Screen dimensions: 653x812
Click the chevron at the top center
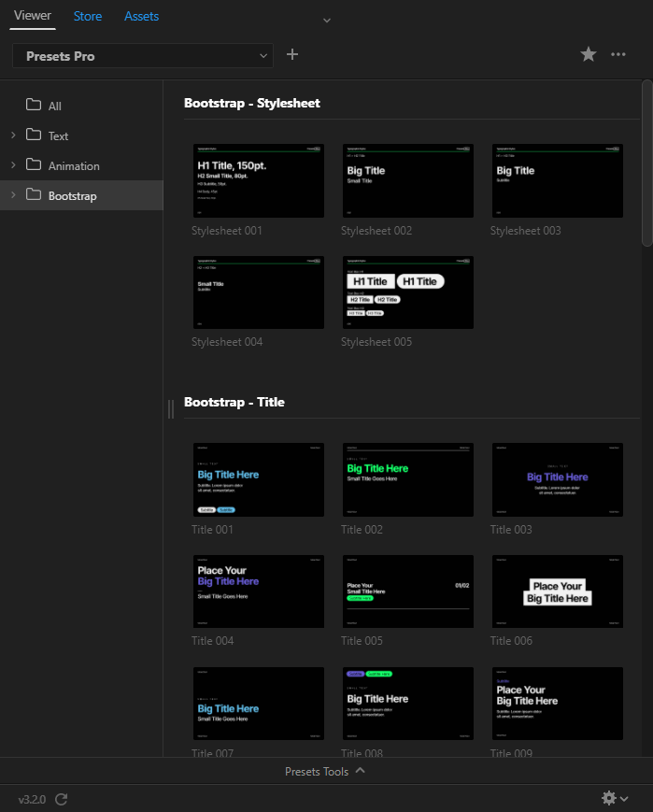coord(327,21)
